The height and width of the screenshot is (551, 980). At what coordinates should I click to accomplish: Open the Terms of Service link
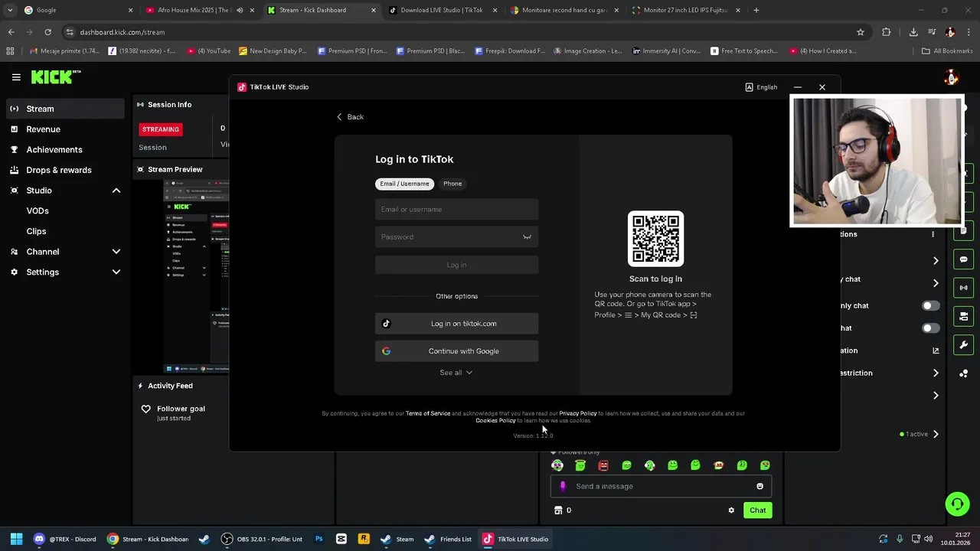click(428, 413)
